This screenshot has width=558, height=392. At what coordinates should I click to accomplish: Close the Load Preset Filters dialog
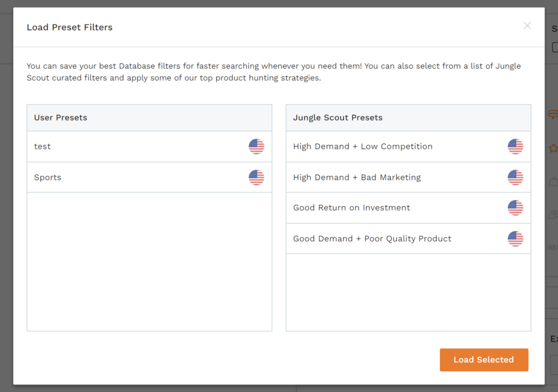coord(527,26)
